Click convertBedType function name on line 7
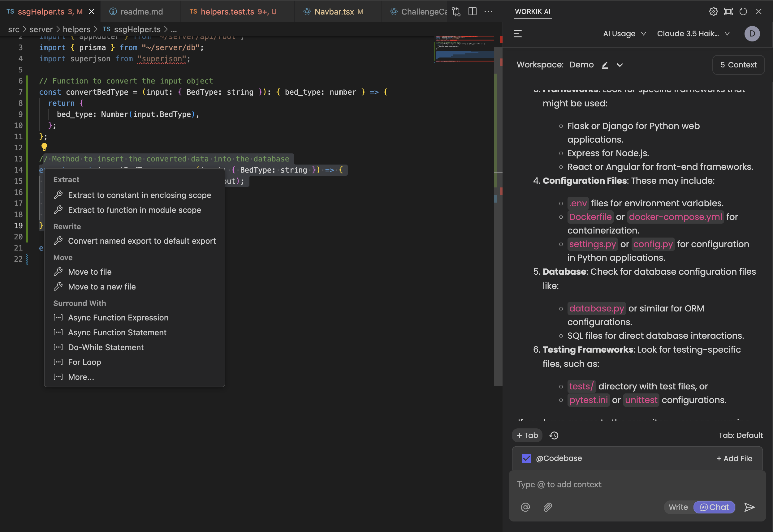Image resolution: width=773 pixels, height=532 pixels. point(97,92)
